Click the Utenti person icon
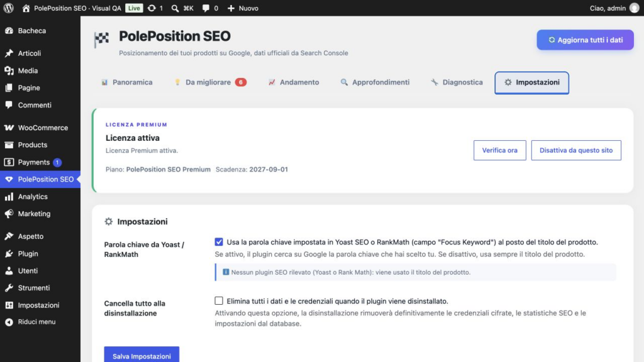644x362 pixels. (9, 271)
